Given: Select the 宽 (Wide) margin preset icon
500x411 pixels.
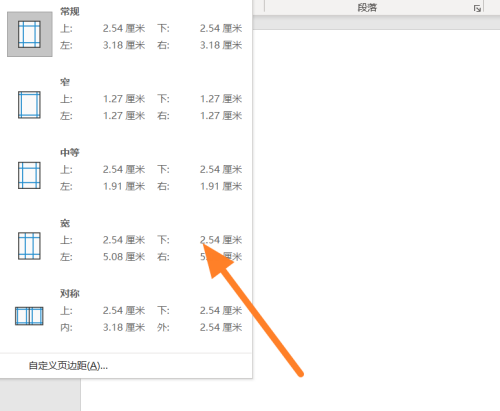Looking at the screenshot, I should tap(29, 246).
